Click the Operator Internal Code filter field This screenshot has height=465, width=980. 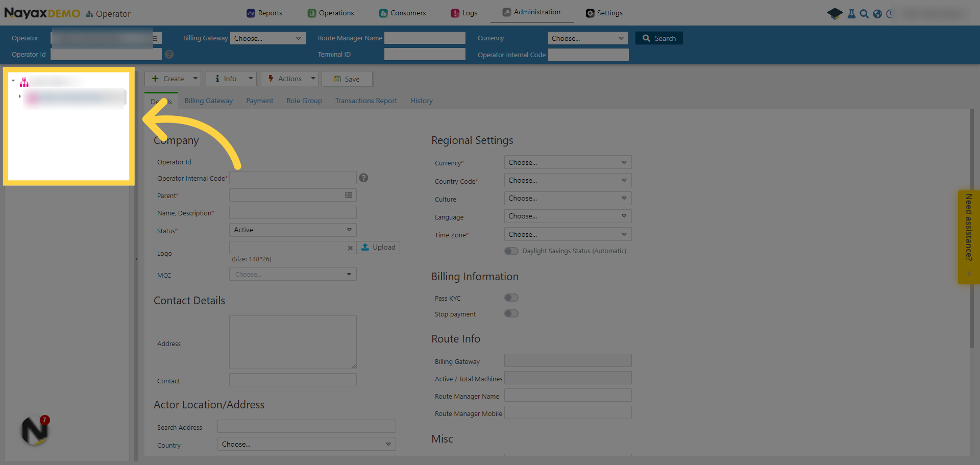588,55
